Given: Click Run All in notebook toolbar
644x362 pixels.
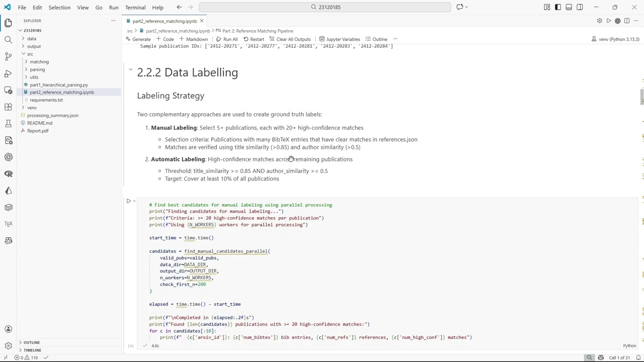Looking at the screenshot, I should [x=227, y=39].
